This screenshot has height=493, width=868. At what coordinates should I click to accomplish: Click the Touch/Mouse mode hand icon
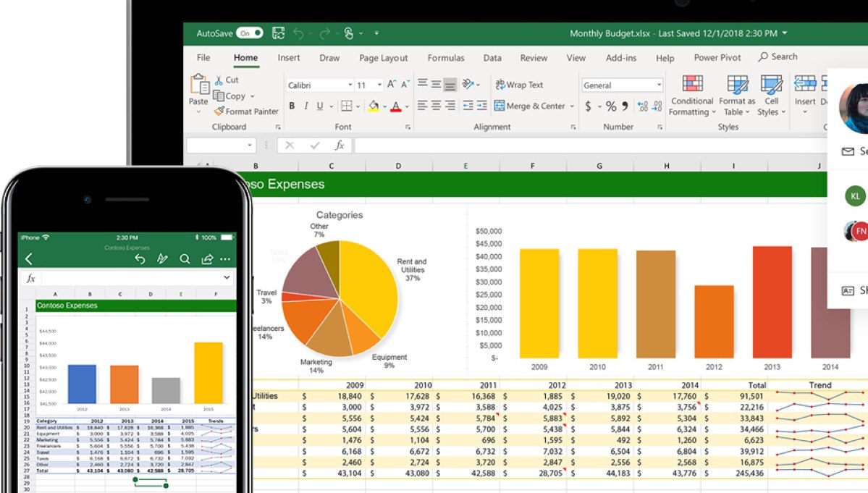(x=349, y=33)
